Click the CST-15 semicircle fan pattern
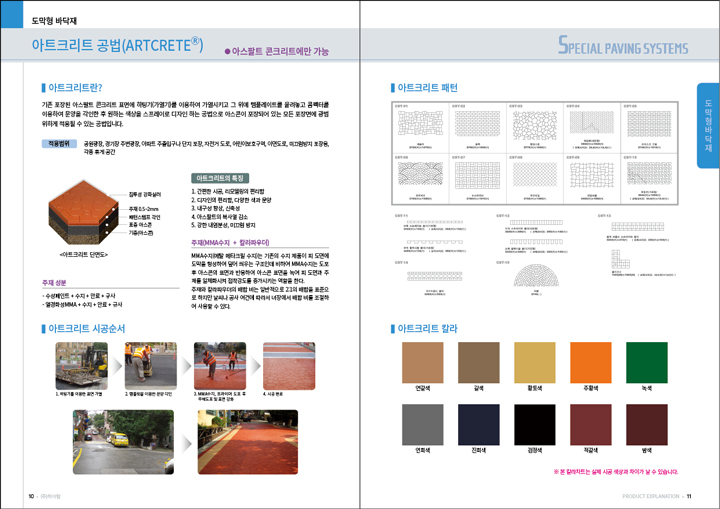Image resolution: width=720 pixels, height=509 pixels. pyautogui.click(x=536, y=275)
